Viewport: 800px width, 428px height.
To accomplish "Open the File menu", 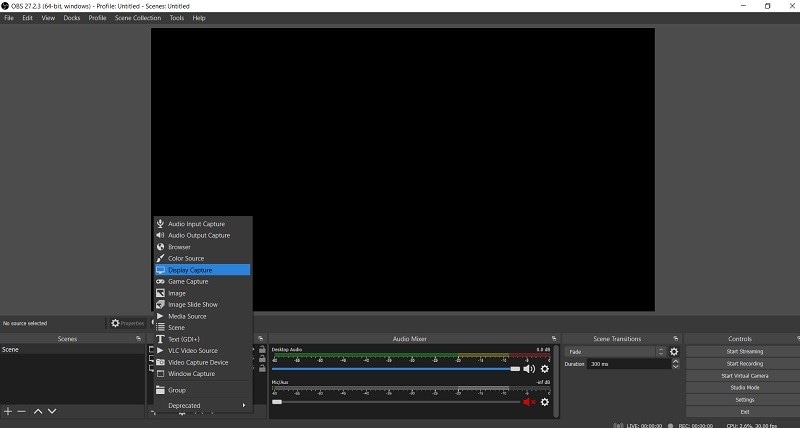I will coord(9,18).
